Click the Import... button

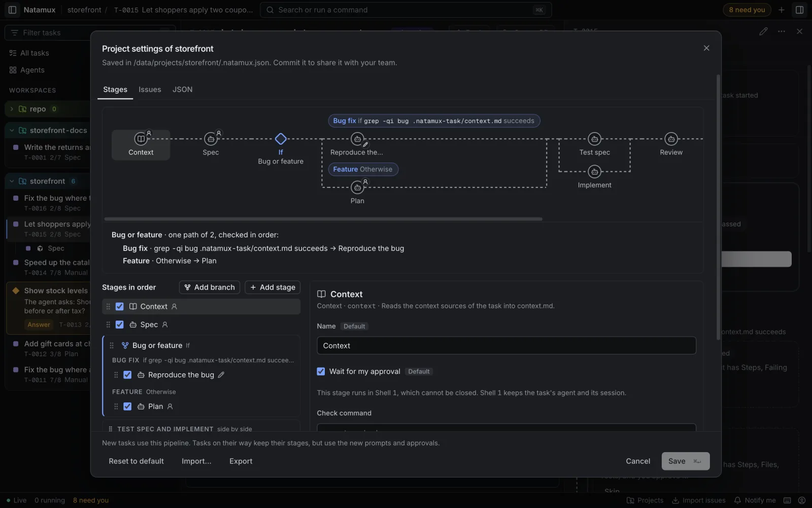(x=196, y=461)
